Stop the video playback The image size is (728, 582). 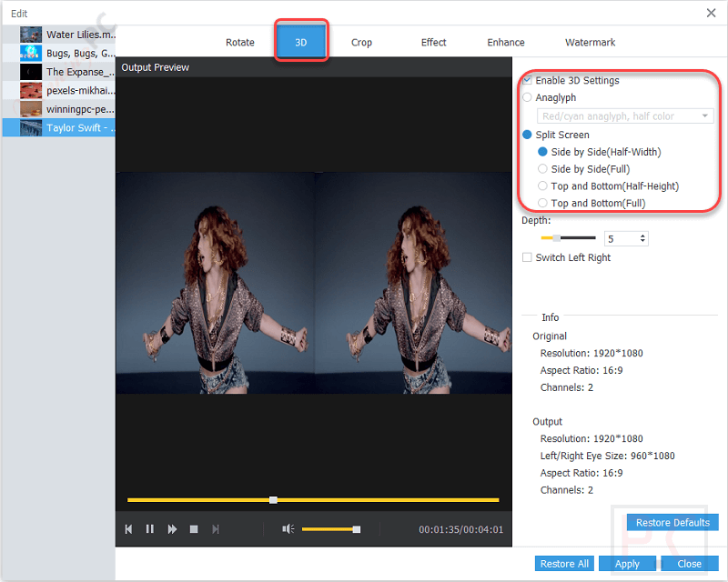(194, 529)
